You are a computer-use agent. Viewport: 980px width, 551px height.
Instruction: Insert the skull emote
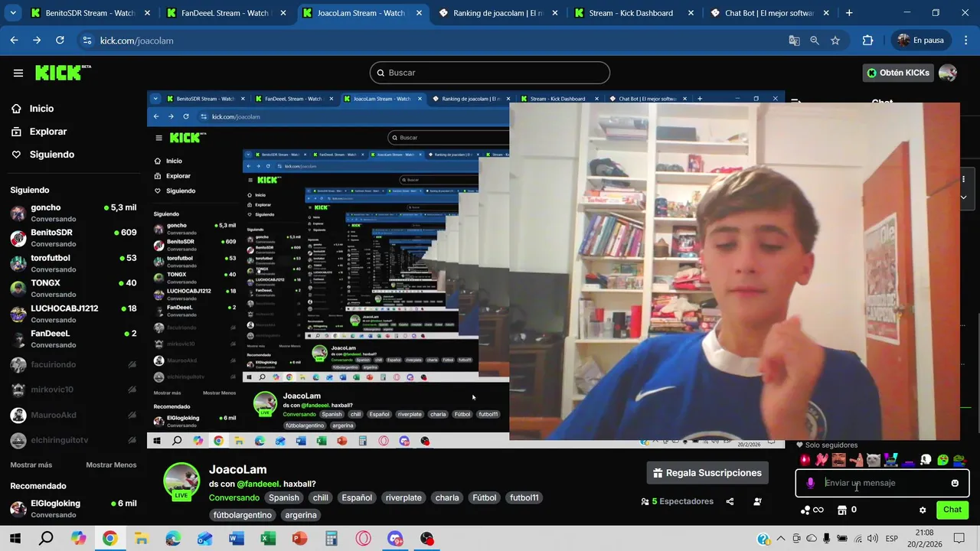[x=926, y=460]
